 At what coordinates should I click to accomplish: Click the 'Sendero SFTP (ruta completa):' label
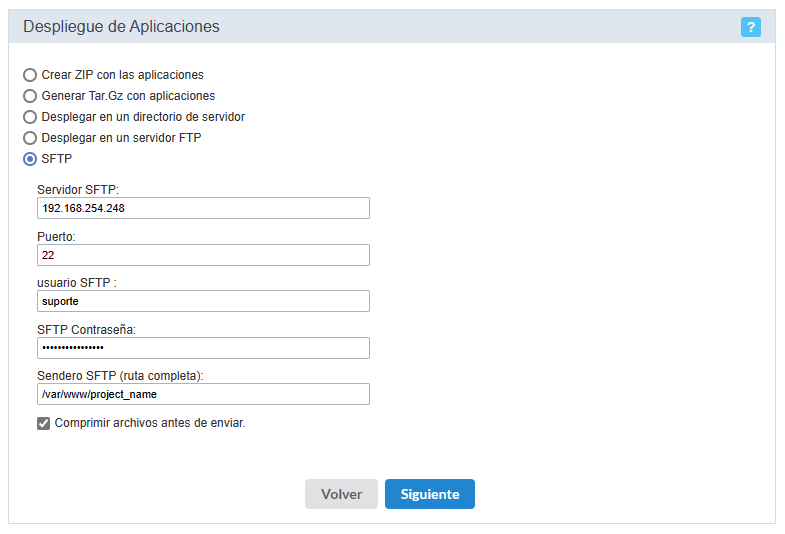click(120, 376)
